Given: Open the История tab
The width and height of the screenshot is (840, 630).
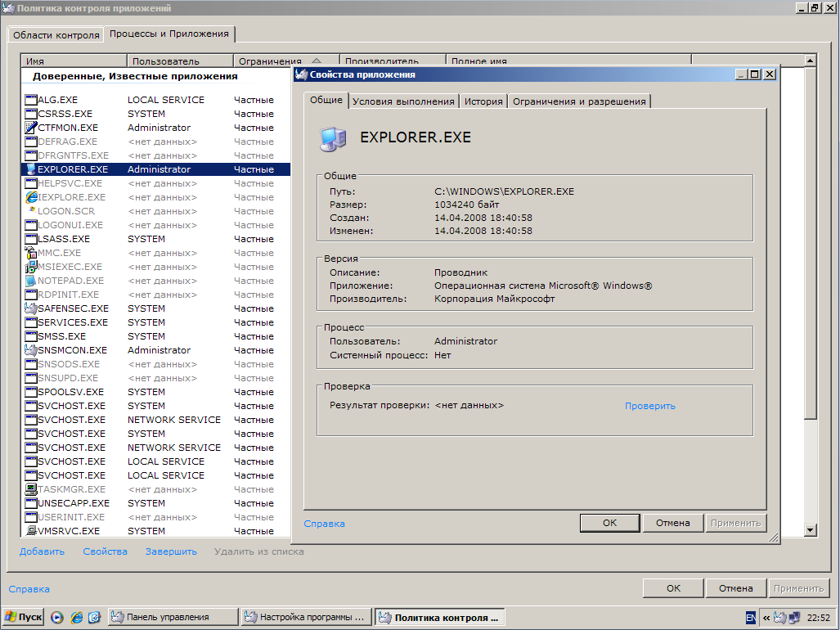Looking at the screenshot, I should [x=483, y=101].
